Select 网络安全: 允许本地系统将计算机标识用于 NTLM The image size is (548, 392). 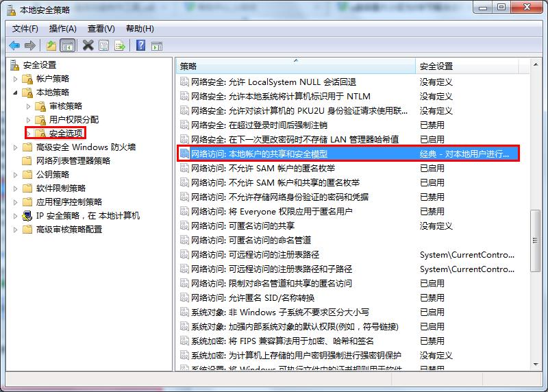pos(281,96)
